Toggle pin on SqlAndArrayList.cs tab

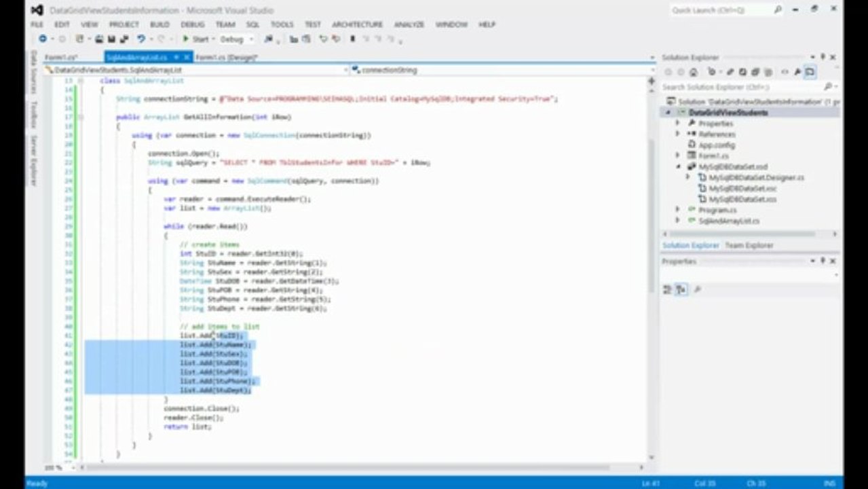(176, 58)
